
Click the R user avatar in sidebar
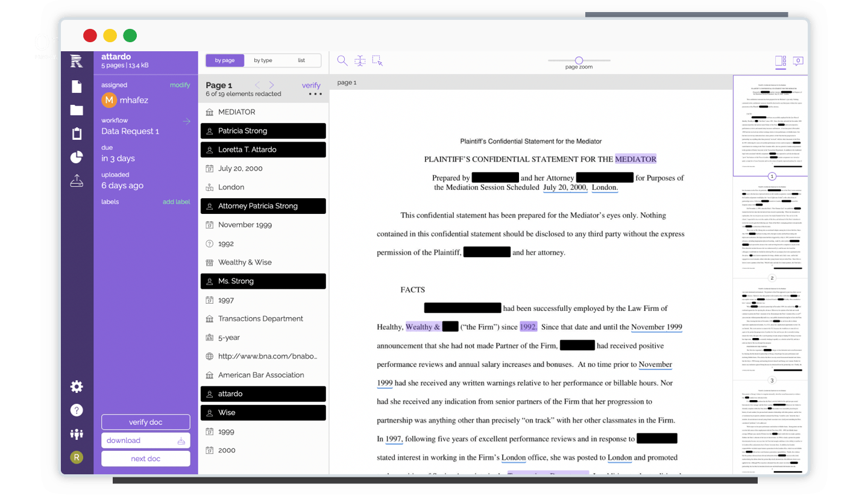(77, 457)
